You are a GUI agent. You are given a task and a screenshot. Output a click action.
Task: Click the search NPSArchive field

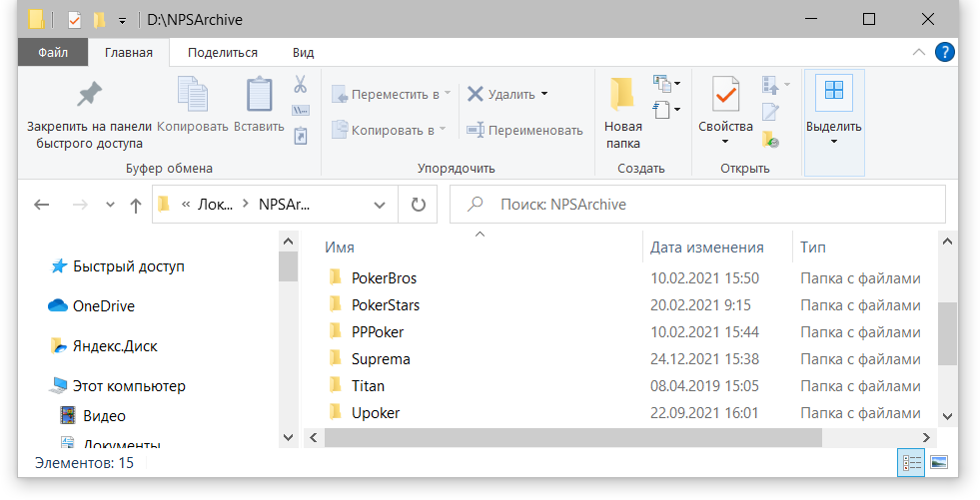tap(697, 205)
